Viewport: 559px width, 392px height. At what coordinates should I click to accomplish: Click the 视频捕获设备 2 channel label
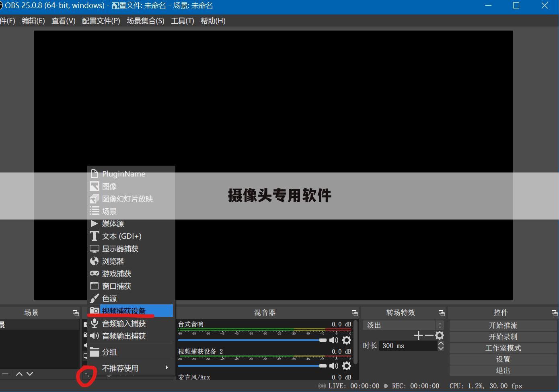coord(200,351)
